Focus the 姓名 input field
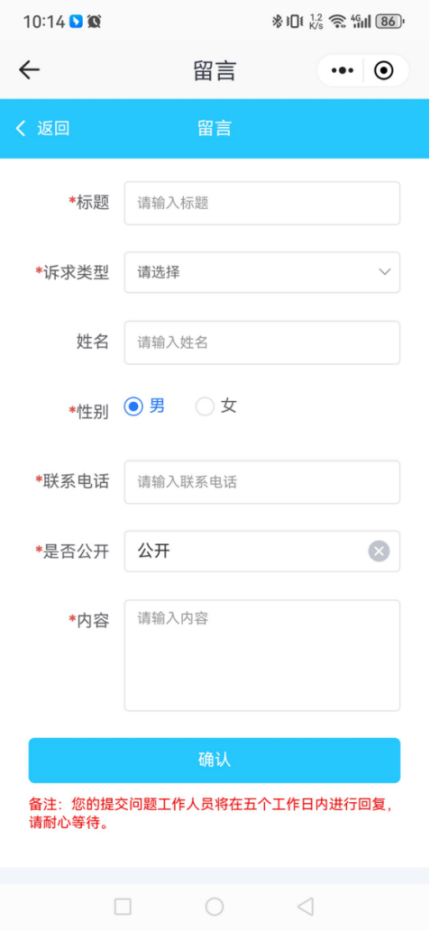The width and height of the screenshot is (430, 930). pyautogui.click(x=262, y=342)
